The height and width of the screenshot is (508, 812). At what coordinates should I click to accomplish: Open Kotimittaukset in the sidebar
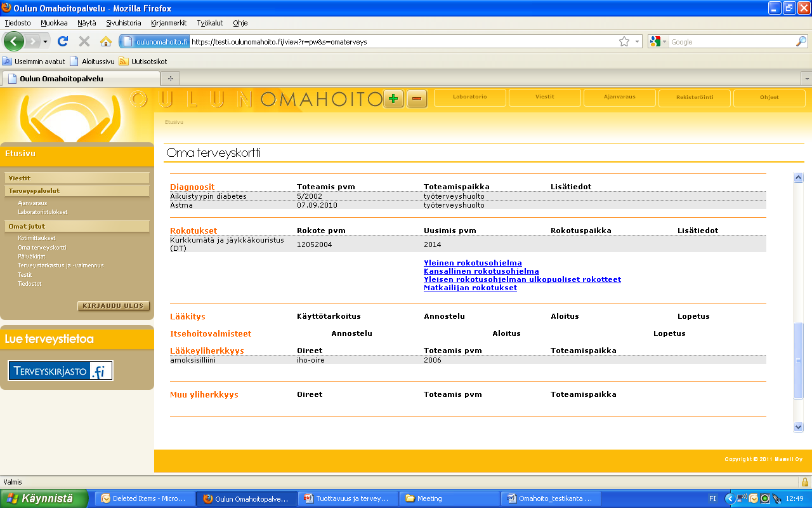coord(36,238)
